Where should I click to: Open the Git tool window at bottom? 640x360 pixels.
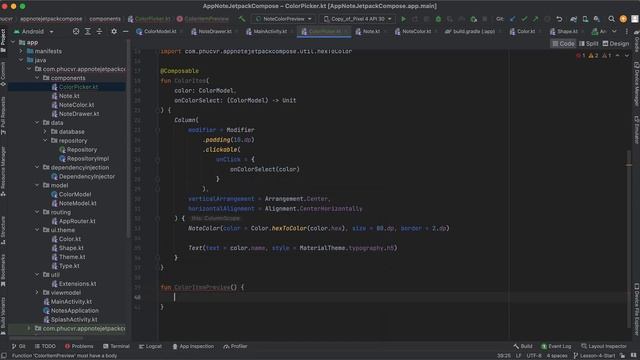pos(18,346)
